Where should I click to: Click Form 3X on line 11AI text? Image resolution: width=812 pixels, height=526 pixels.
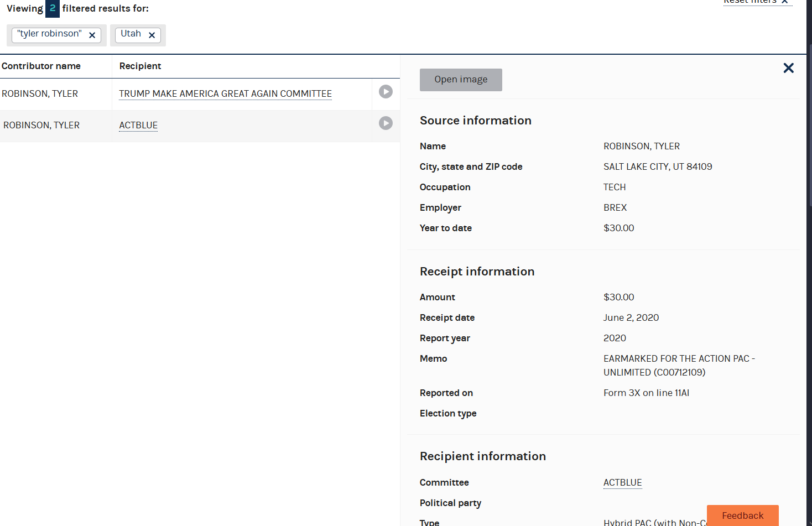[x=646, y=393]
